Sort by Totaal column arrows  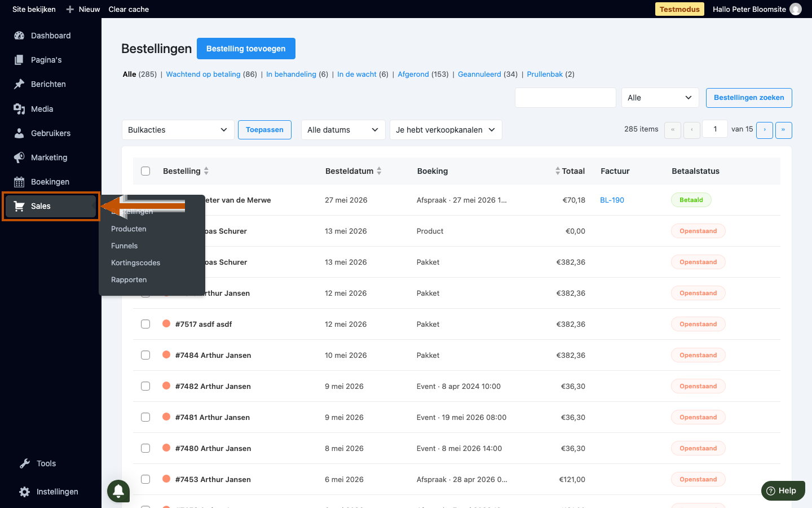558,171
